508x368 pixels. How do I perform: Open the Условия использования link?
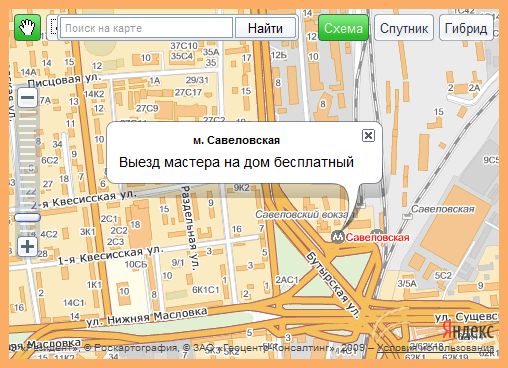click(435, 347)
